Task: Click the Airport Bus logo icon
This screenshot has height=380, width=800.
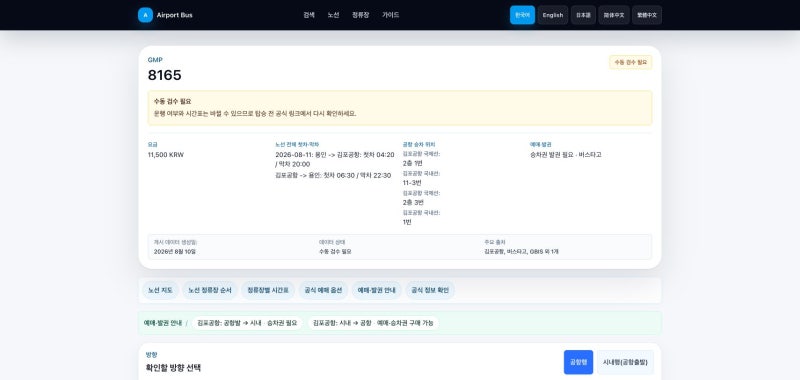Action: 145,15
